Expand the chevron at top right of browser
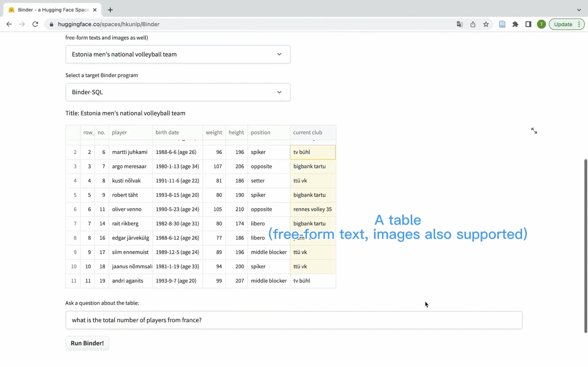Image resolution: width=588 pixels, height=367 pixels. (x=579, y=10)
